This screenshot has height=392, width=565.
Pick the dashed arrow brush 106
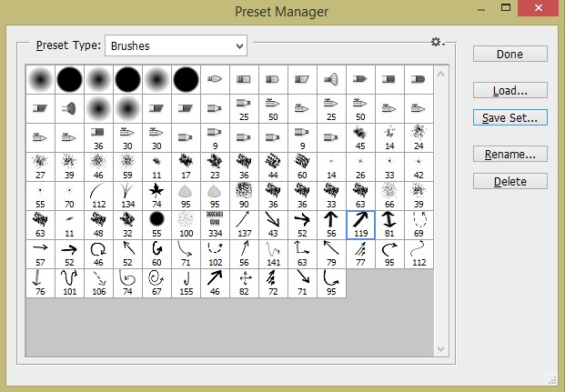click(x=98, y=282)
